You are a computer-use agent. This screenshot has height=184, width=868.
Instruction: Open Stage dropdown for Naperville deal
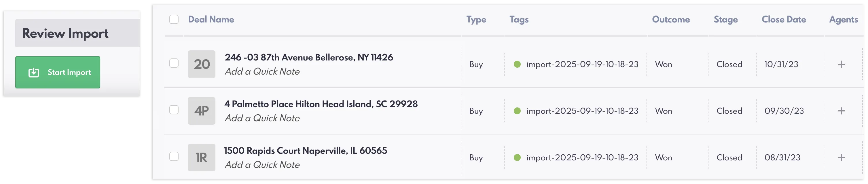click(729, 158)
